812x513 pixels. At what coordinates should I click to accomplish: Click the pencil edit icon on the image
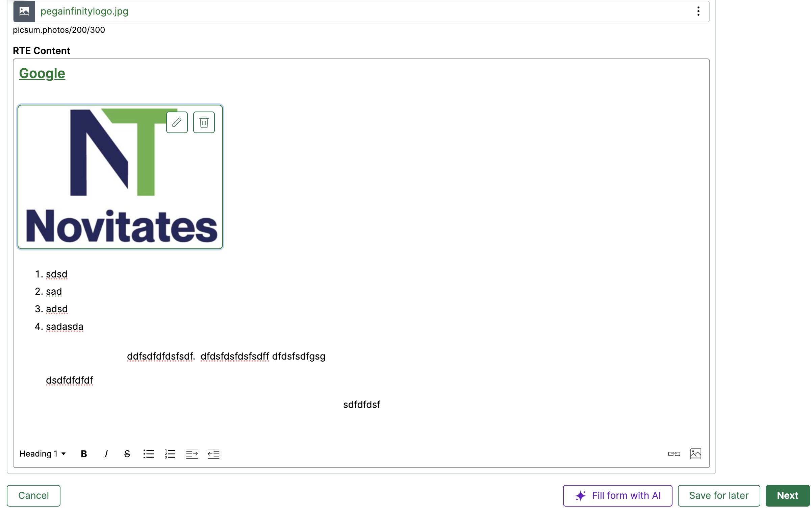coord(177,122)
